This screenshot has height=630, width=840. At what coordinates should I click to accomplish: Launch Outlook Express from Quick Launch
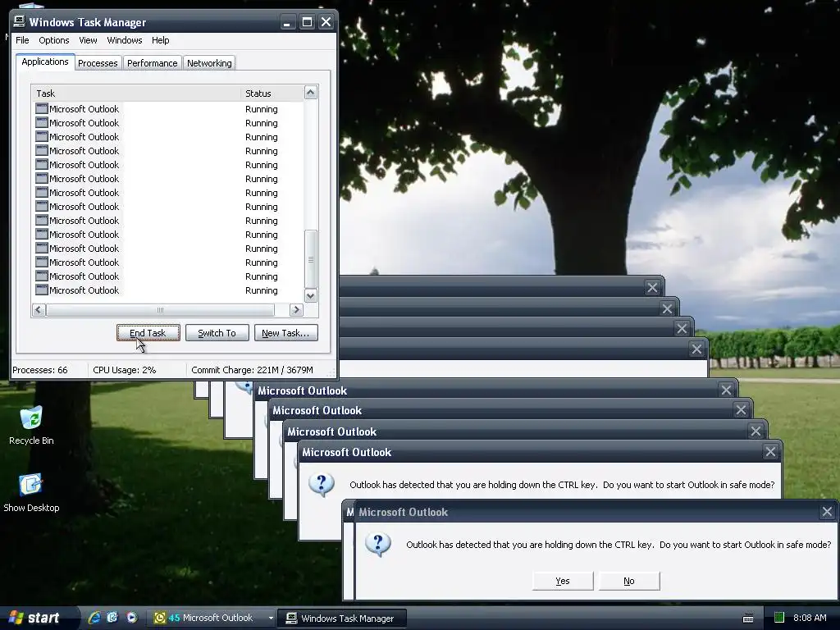(112, 618)
